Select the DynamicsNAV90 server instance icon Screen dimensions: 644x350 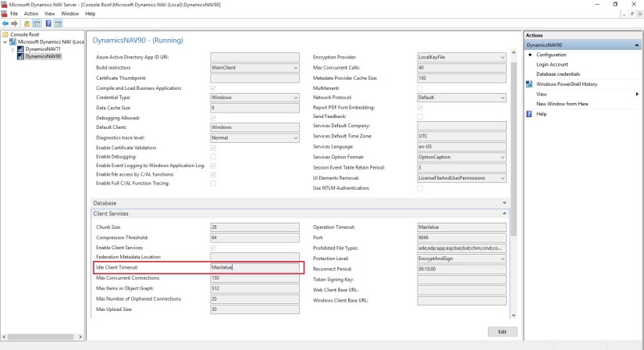pyautogui.click(x=20, y=56)
